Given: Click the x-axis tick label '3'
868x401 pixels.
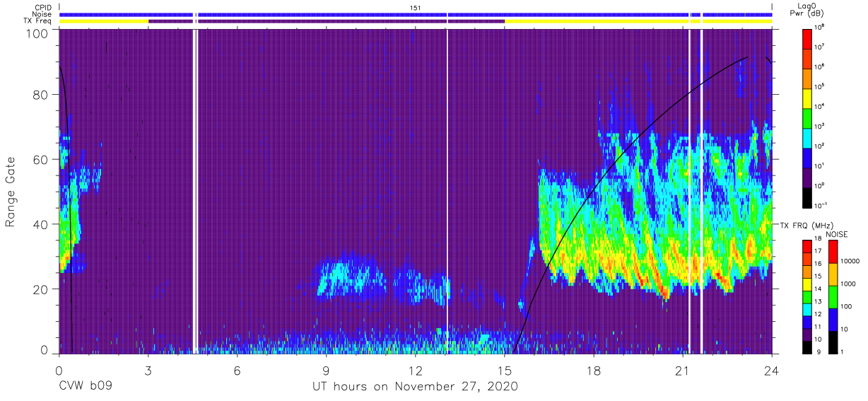Looking at the screenshot, I should [148, 371].
